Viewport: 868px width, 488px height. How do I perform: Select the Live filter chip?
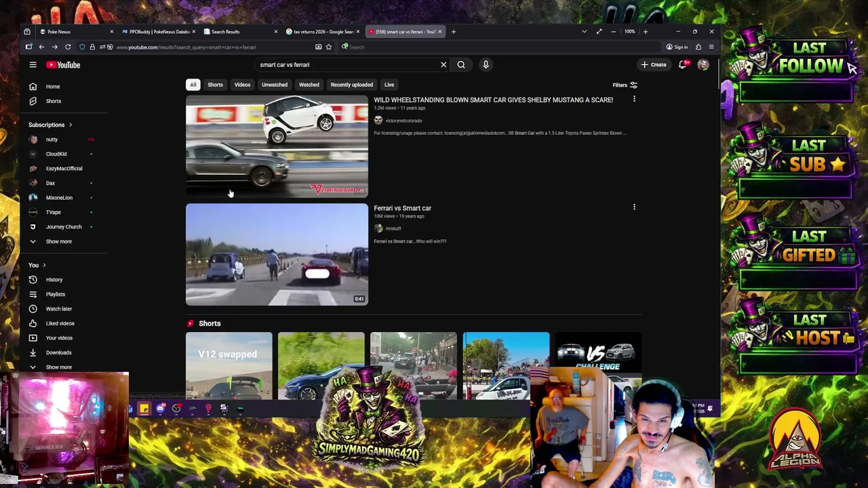[x=389, y=85]
